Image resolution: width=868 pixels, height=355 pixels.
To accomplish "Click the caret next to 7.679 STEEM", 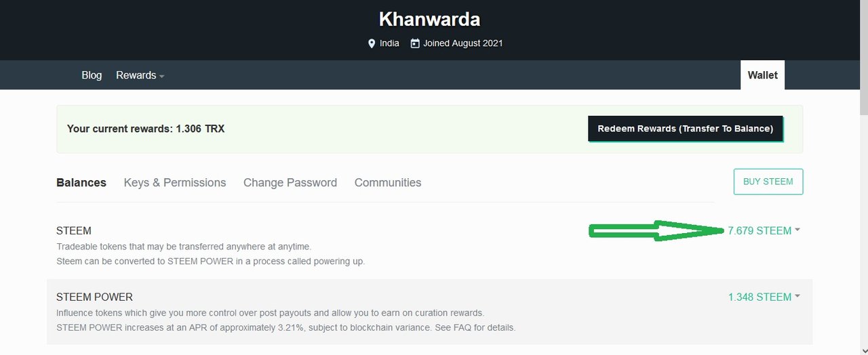I will click(x=797, y=230).
